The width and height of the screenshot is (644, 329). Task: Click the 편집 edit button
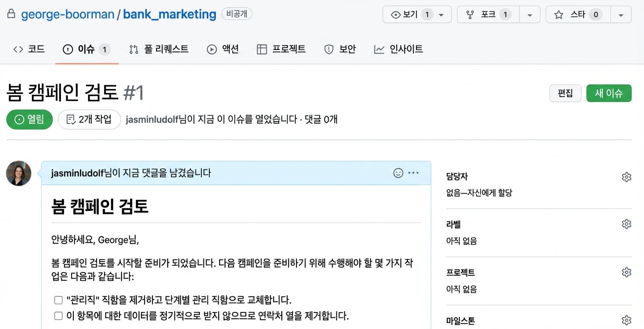(565, 93)
